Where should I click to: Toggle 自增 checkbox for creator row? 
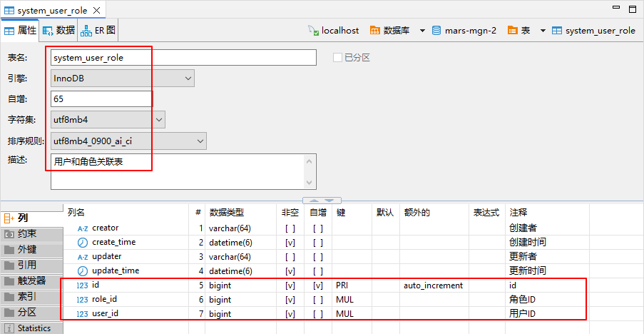coord(318,228)
